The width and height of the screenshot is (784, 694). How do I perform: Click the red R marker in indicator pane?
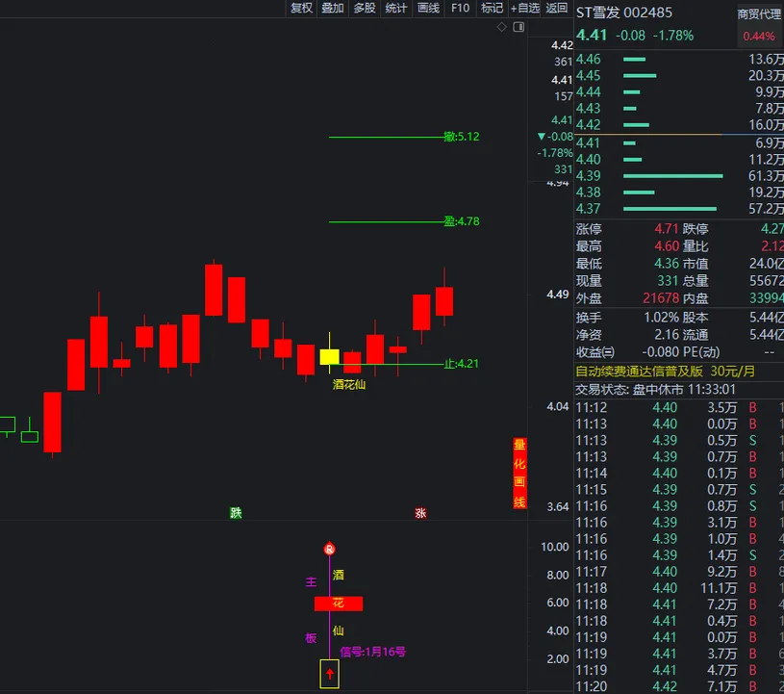(x=329, y=549)
